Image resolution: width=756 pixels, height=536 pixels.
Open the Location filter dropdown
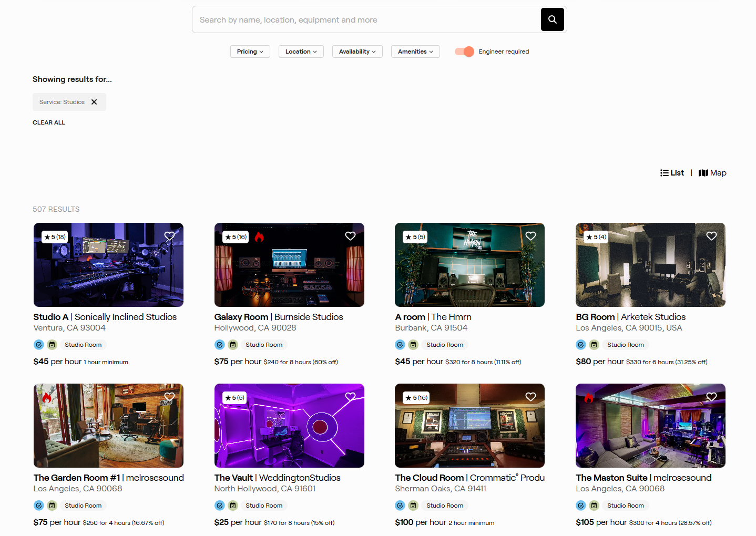301,51
